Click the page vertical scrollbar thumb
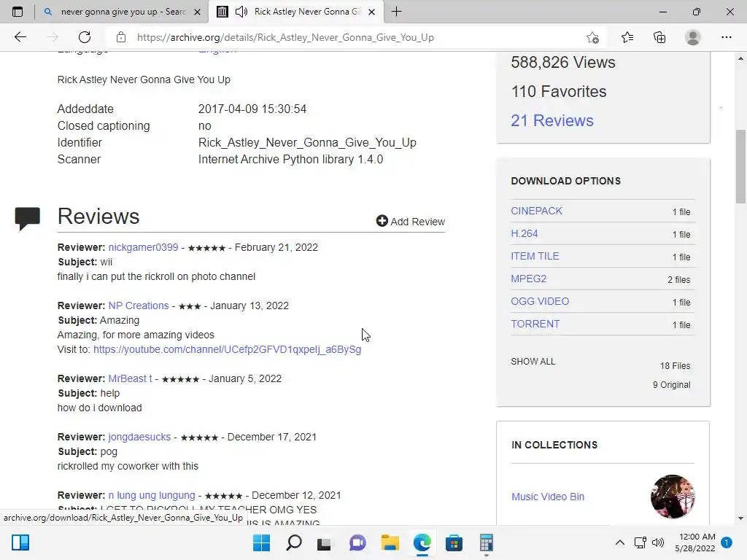 point(740,167)
